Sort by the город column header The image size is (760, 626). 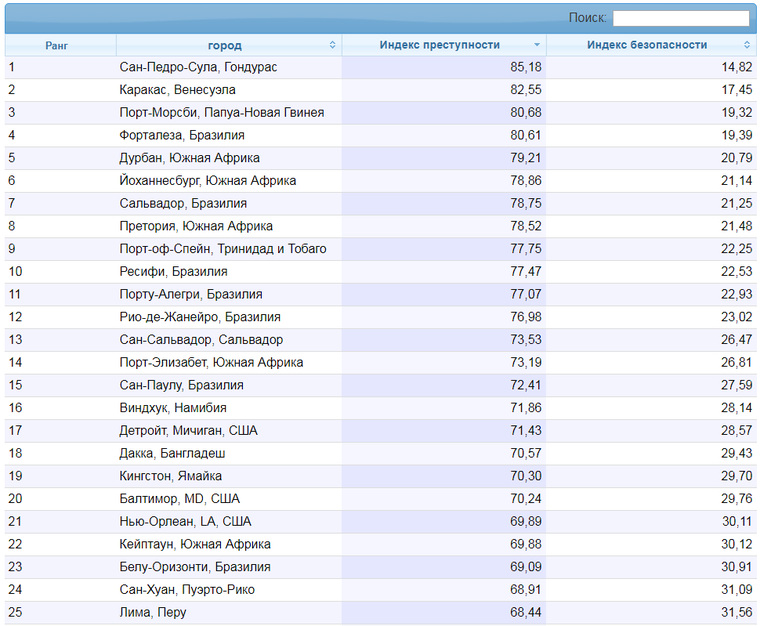pyautogui.click(x=229, y=45)
